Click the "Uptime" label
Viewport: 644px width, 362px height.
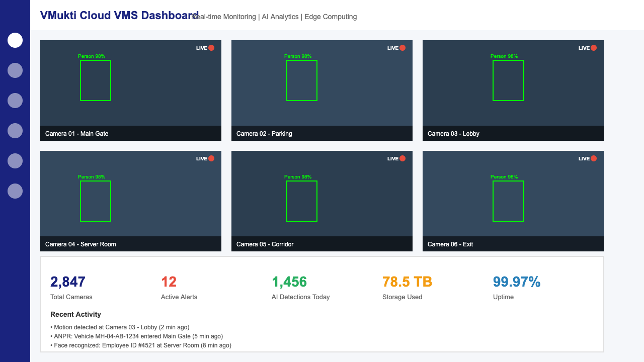pyautogui.click(x=503, y=297)
